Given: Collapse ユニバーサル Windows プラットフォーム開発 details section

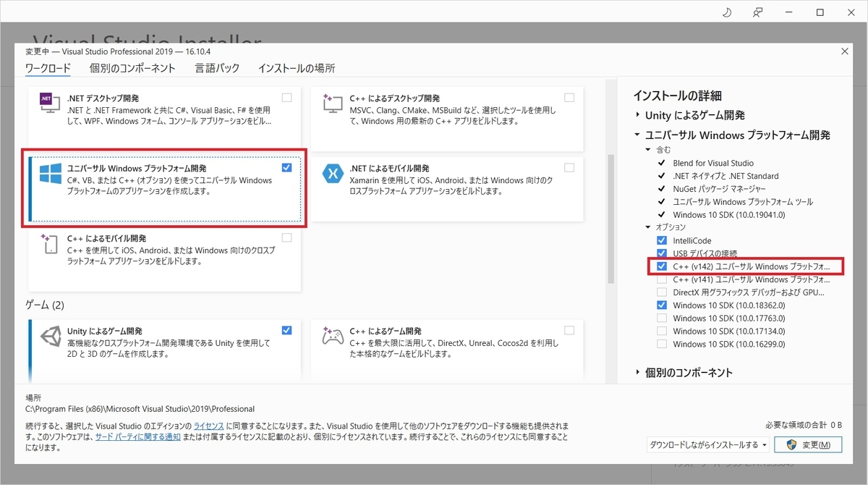Looking at the screenshot, I should coord(637,135).
